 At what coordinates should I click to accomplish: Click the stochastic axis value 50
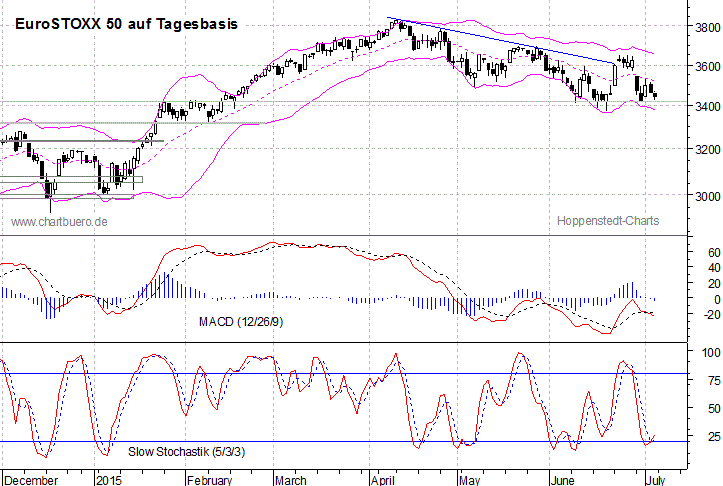(714, 409)
